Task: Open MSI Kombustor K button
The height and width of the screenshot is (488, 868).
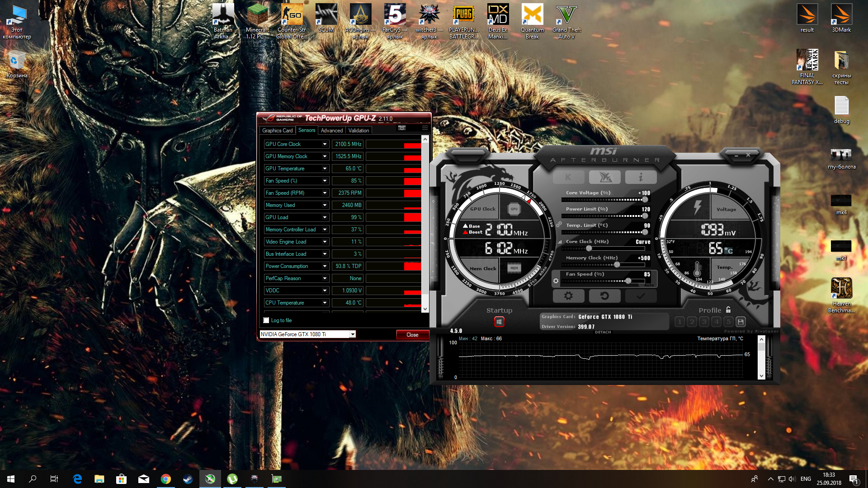Action: [x=568, y=177]
